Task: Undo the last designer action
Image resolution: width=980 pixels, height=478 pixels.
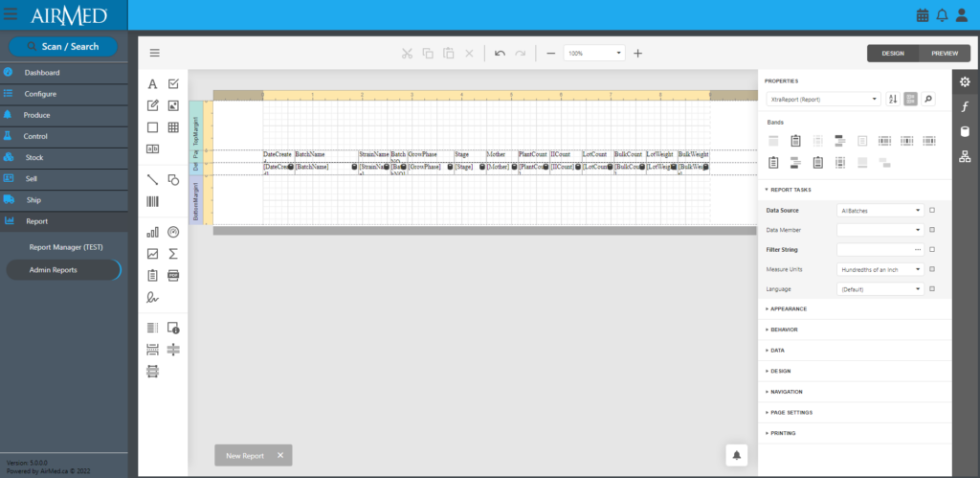Action: coord(500,54)
